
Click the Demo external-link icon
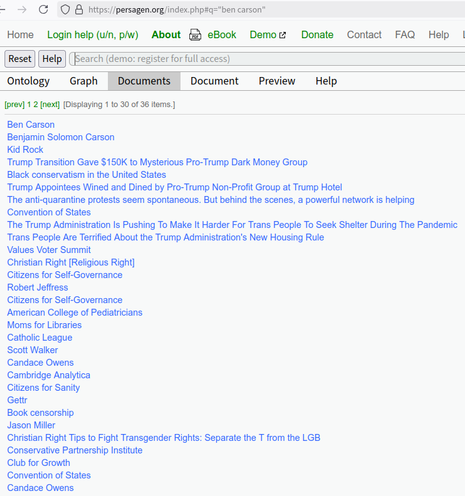(x=282, y=35)
